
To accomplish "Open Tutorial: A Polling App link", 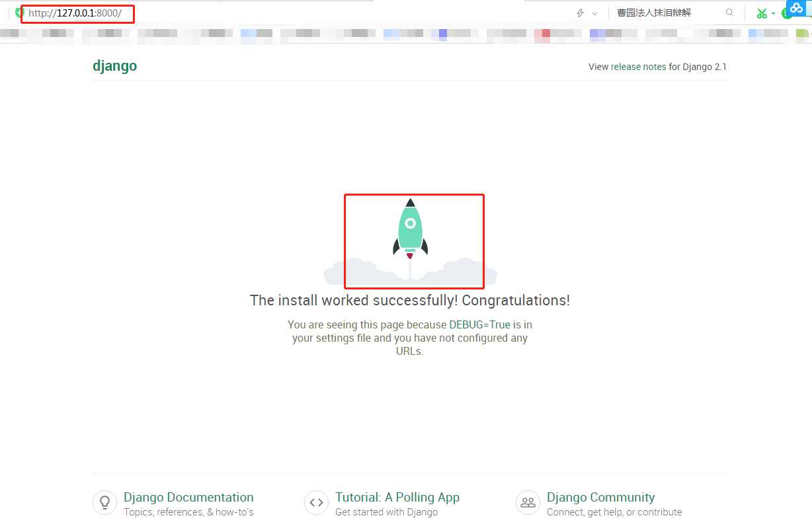I will [397, 497].
